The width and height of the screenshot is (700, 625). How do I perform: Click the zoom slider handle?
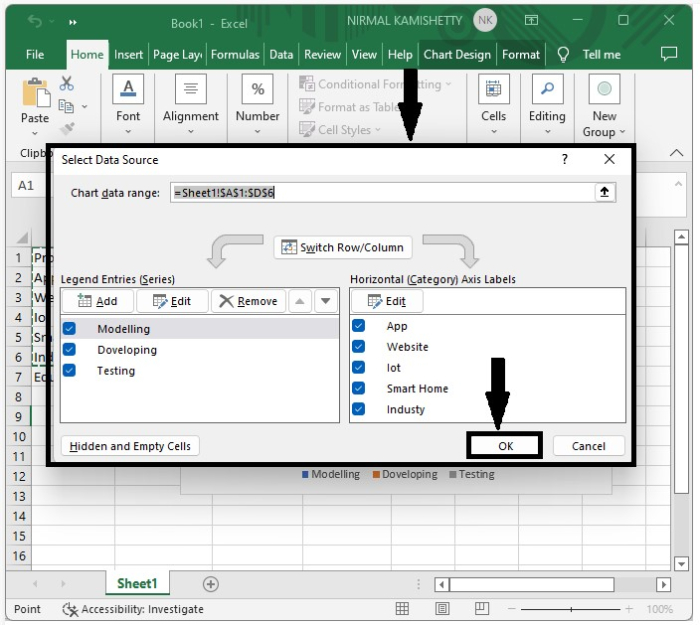click(x=571, y=609)
